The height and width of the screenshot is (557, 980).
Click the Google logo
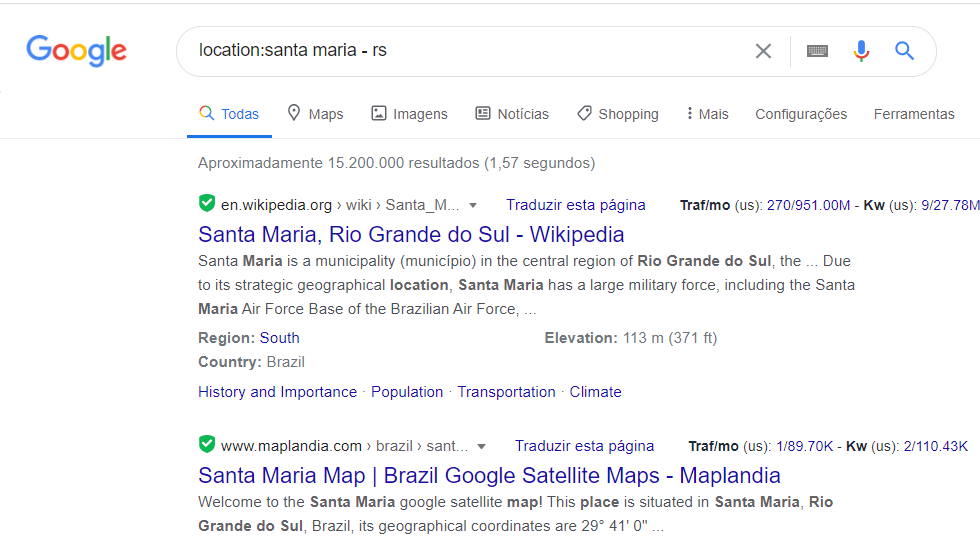pyautogui.click(x=76, y=51)
